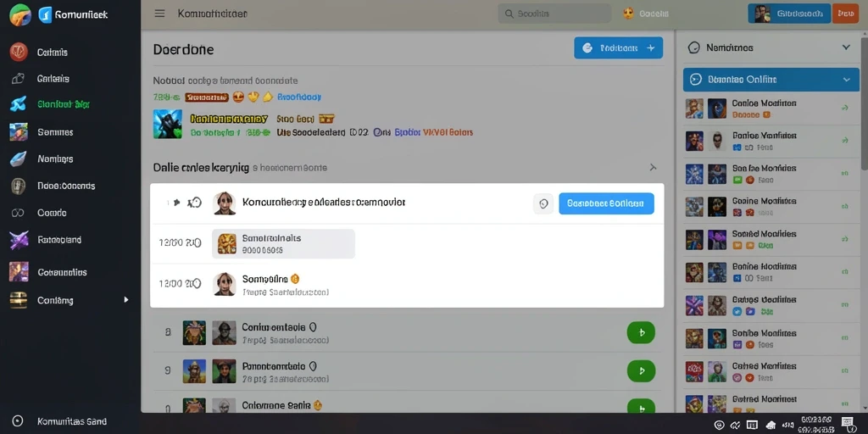
Task: Expand the Dalie section right chevron
Action: click(x=653, y=167)
